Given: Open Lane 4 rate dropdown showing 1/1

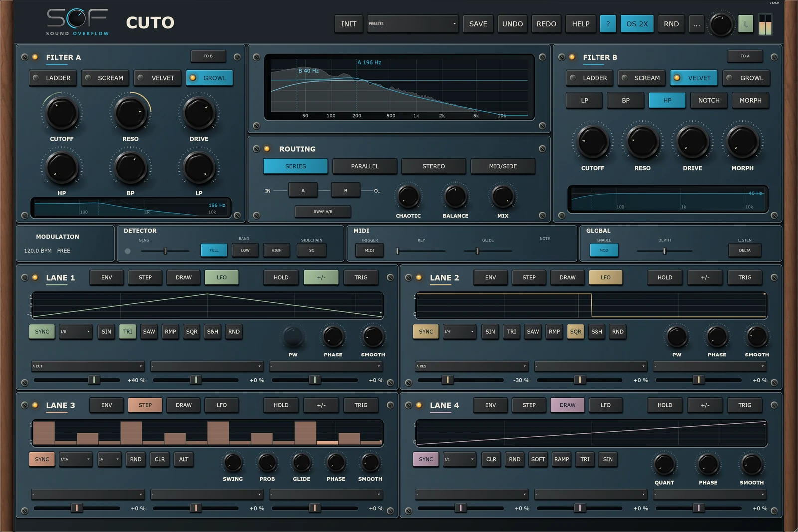Looking at the screenshot, I should [x=460, y=459].
